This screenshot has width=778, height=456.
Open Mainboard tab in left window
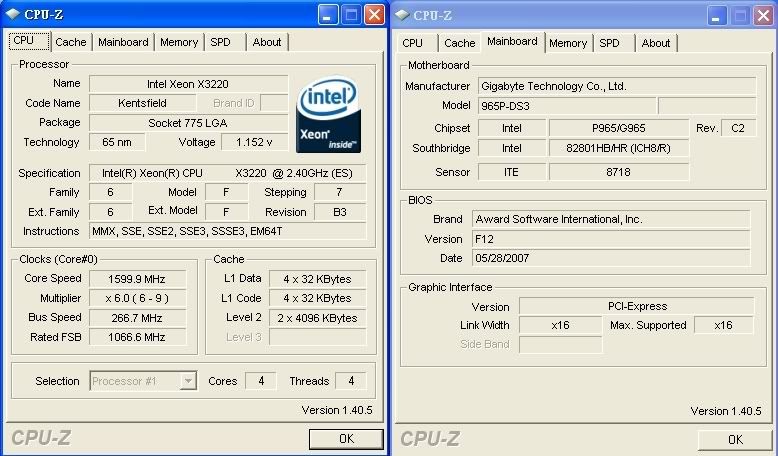[124, 42]
